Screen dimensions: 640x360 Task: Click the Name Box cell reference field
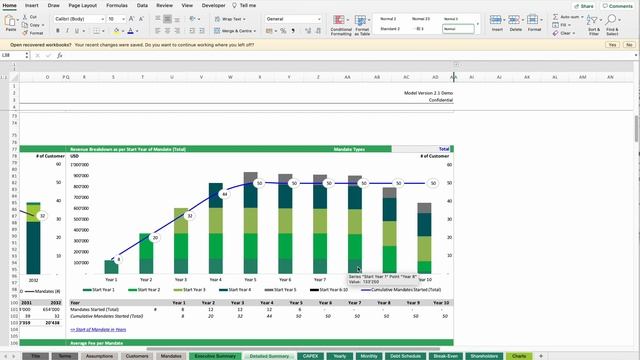click(15, 55)
